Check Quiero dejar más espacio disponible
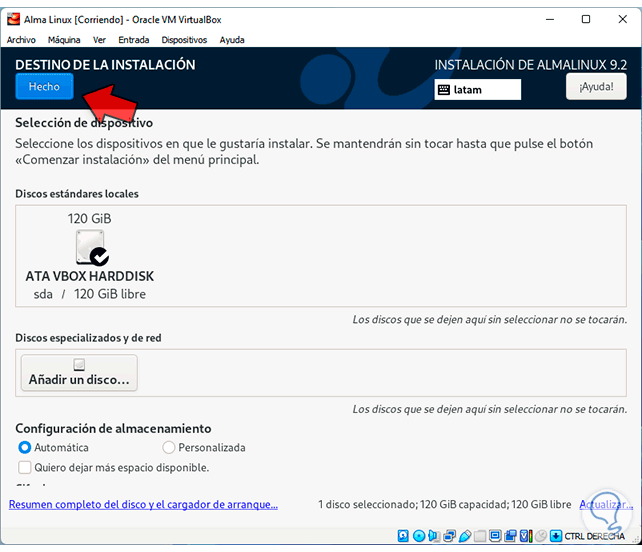642x552 pixels. click(x=25, y=467)
